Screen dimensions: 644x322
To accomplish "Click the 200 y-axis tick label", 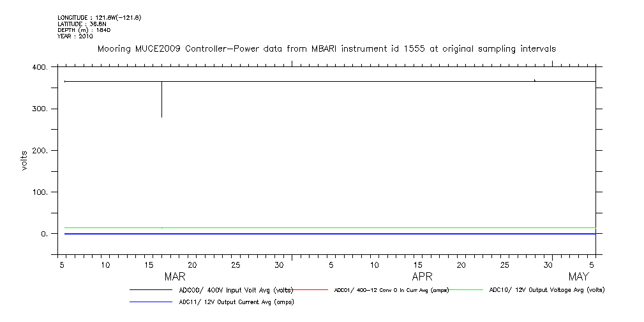I will point(40,151).
